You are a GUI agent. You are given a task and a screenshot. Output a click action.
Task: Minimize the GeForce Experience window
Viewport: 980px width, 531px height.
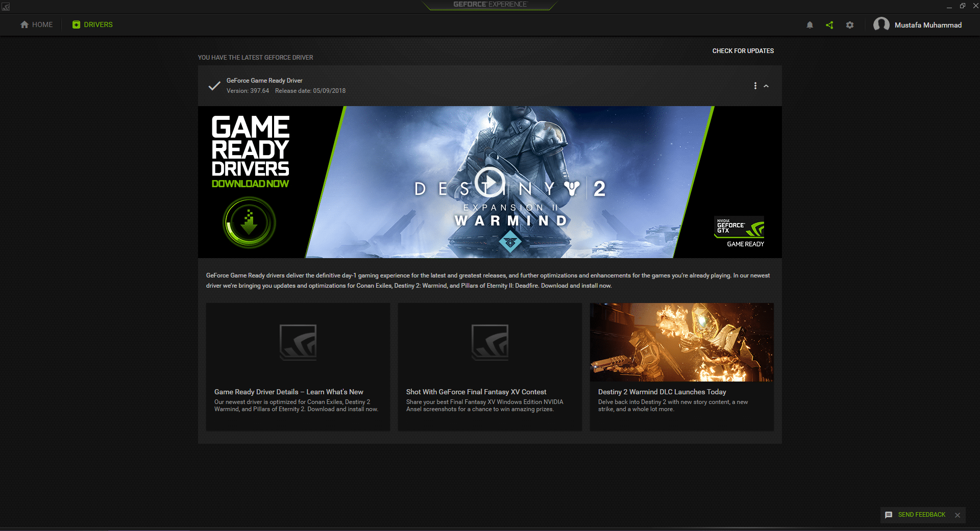[x=949, y=6]
